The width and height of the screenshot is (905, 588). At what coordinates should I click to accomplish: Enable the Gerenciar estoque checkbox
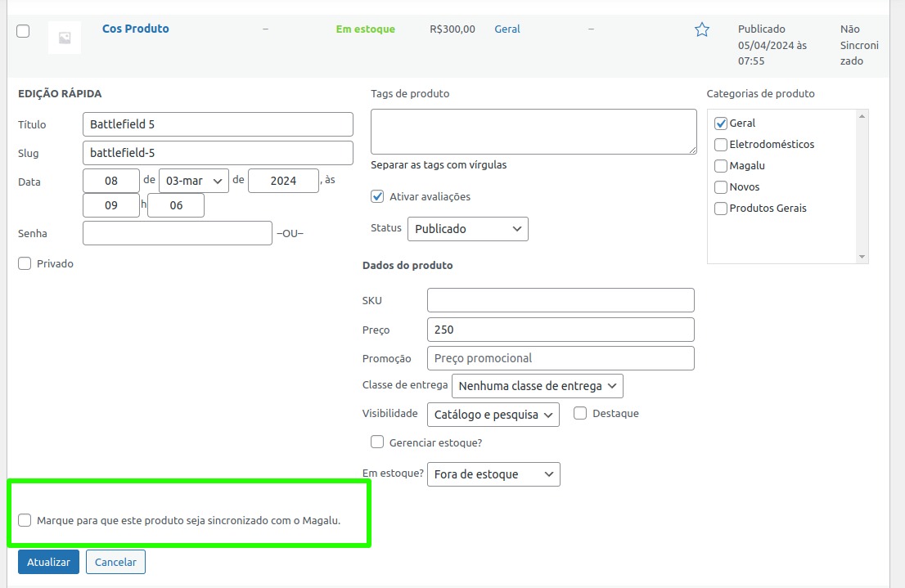click(x=377, y=442)
